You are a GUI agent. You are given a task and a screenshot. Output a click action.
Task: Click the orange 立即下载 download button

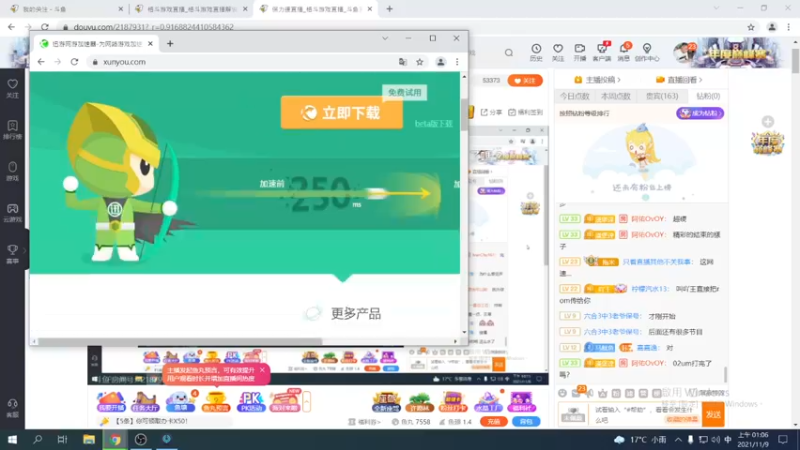tap(341, 113)
